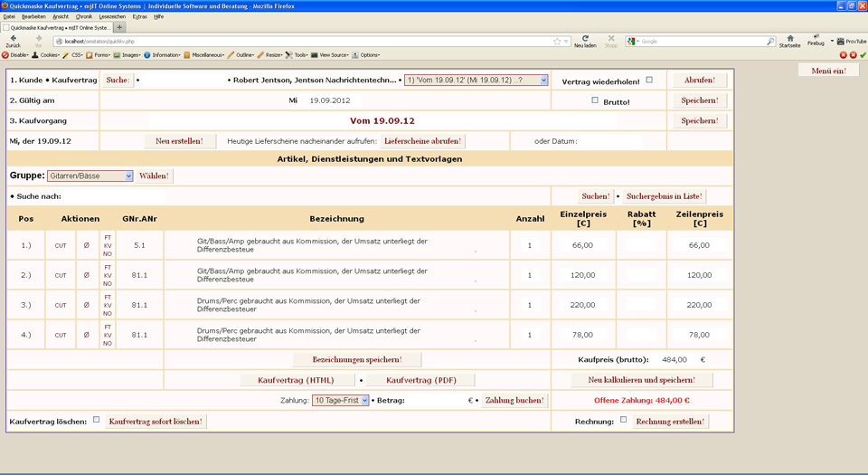This screenshot has width=868, height=475.
Task: Bookmark page with the star icon
Action: point(557,42)
